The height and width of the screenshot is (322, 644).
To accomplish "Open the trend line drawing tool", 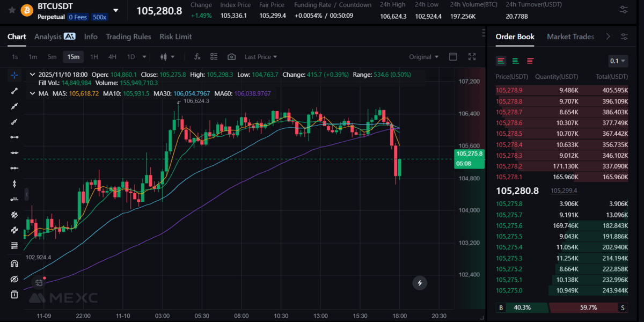I will [14, 90].
